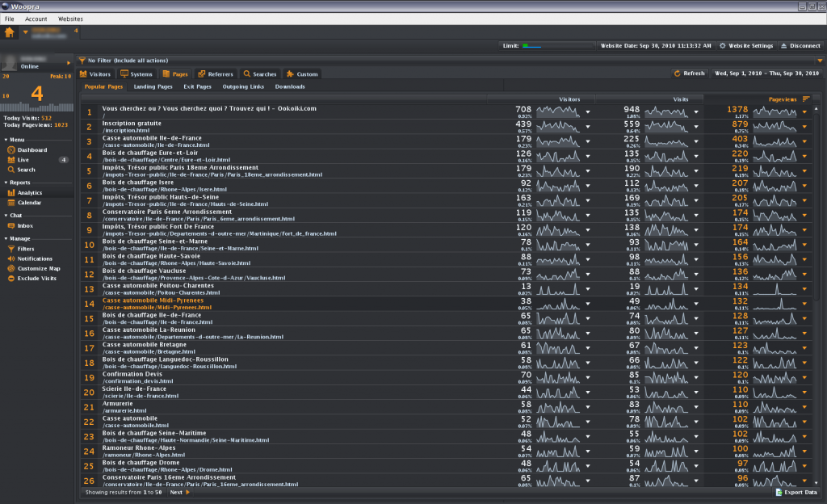Click the Pageviews sort order icon

tap(806, 99)
